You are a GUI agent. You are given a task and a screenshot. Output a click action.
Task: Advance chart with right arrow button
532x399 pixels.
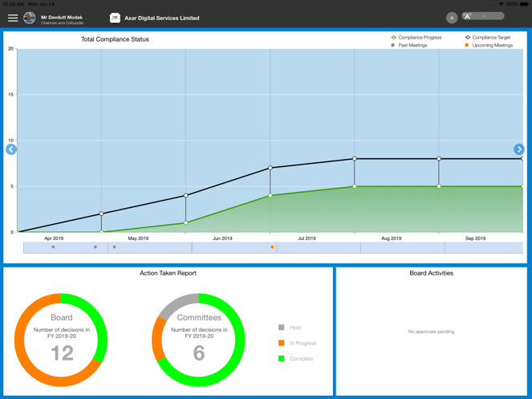[x=518, y=149]
